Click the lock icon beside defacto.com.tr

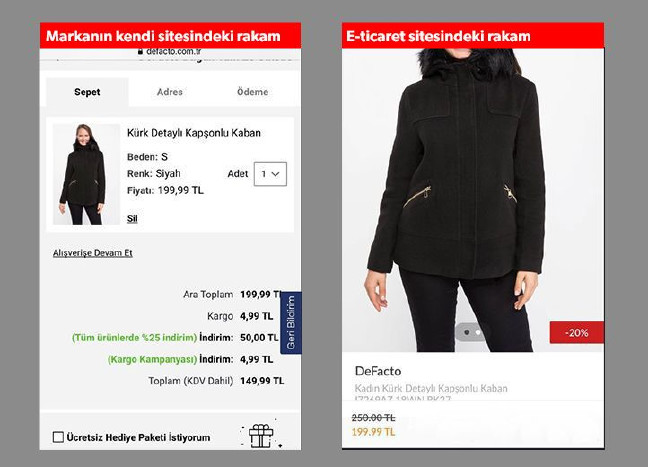tap(140, 52)
